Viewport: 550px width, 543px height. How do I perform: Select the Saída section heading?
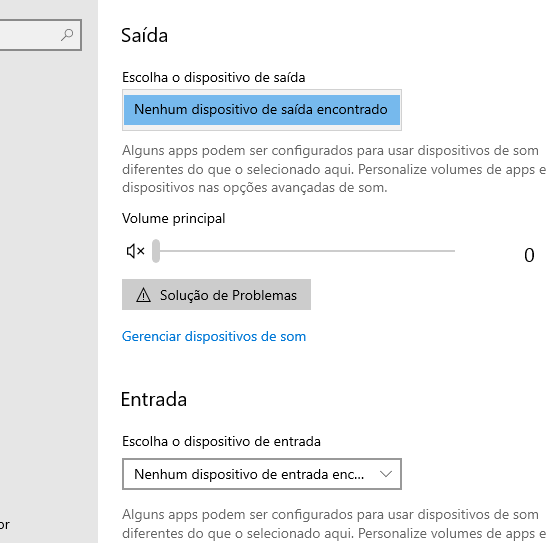pyautogui.click(x=145, y=35)
